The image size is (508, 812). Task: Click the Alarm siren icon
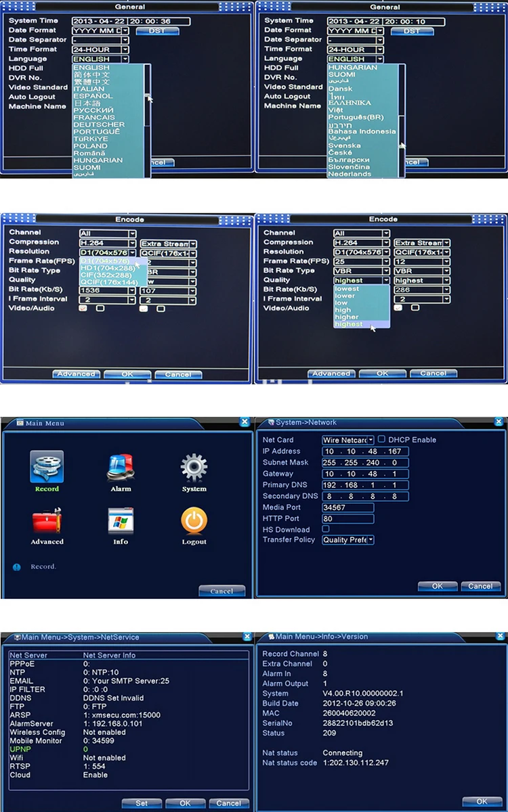coord(121,467)
